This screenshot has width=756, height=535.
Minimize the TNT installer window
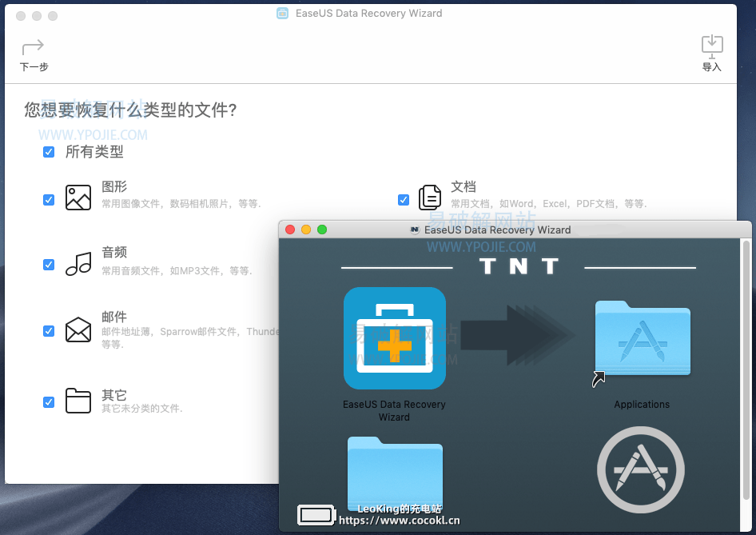[306, 230]
